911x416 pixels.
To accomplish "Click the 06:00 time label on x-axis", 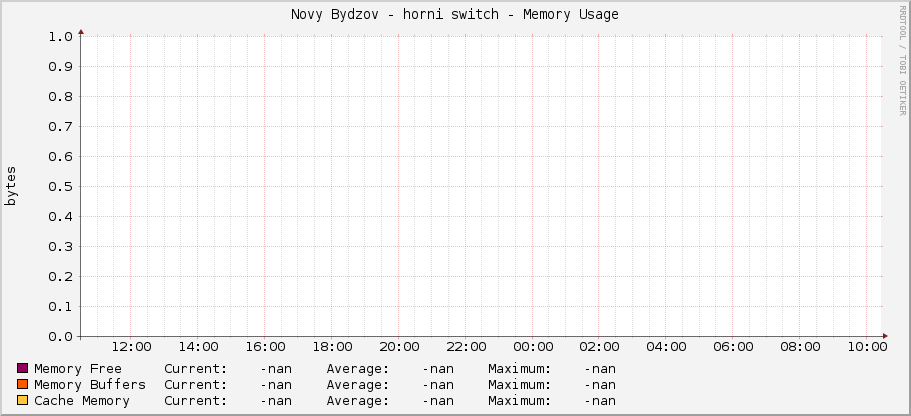I will [x=733, y=347].
